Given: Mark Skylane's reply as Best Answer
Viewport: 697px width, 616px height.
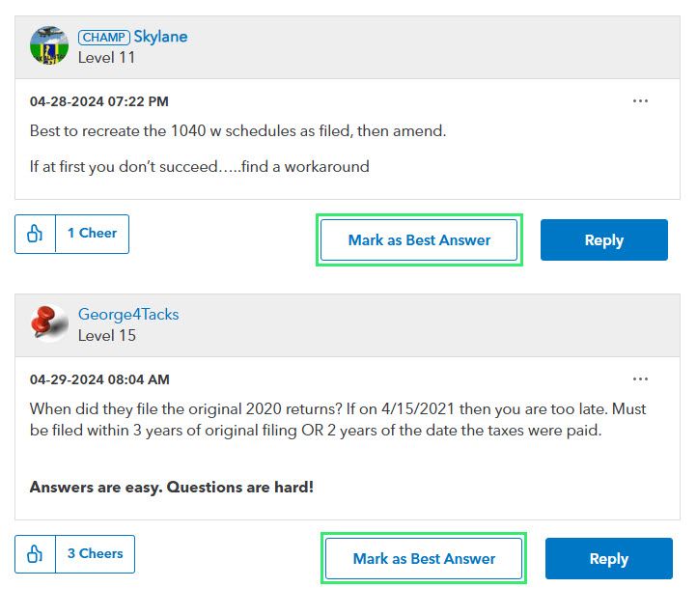Looking at the screenshot, I should [x=419, y=240].
